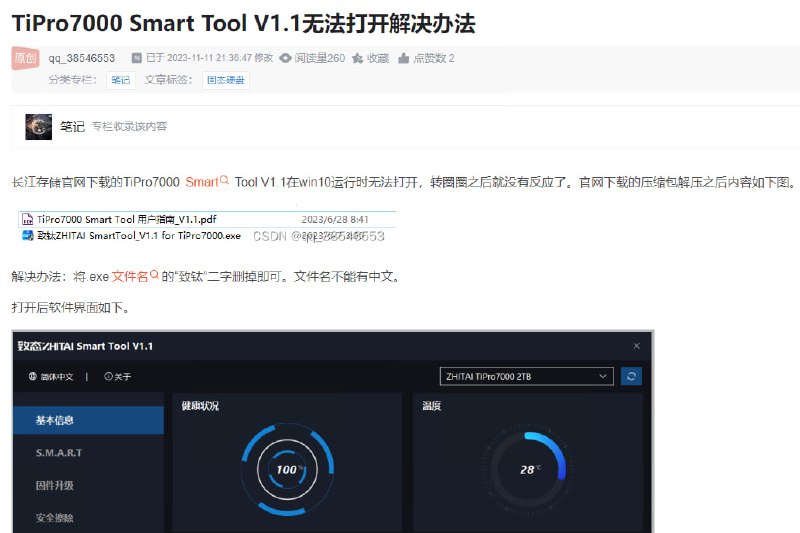Click the 笔记 column avatar thumbnail
This screenshot has width=800, height=533.
39,126
